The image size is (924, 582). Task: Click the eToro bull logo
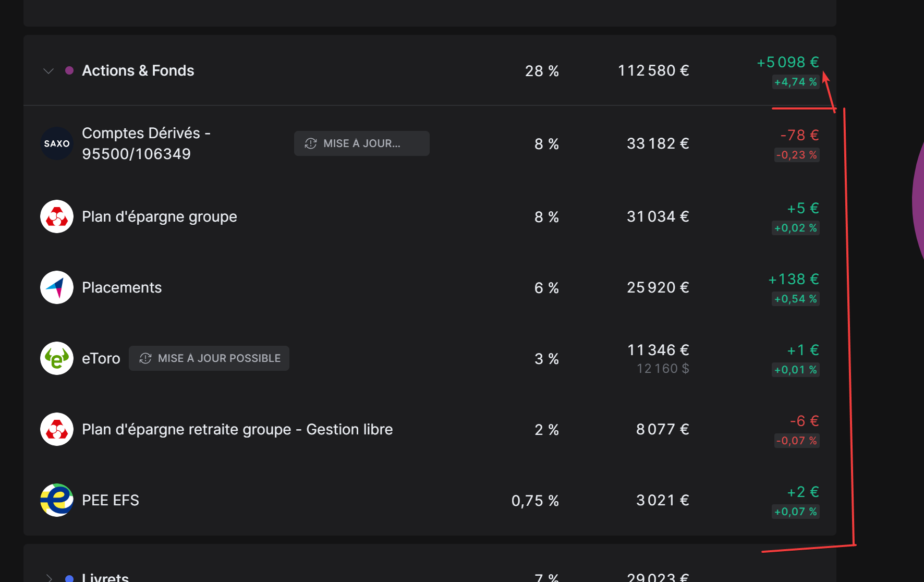pyautogui.click(x=57, y=358)
